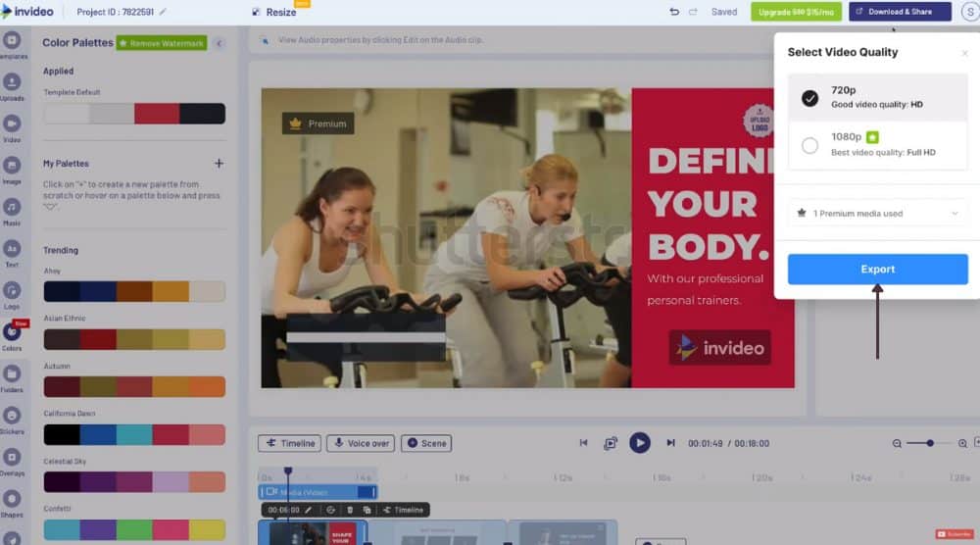Expand the 1 Premium media used row

click(877, 213)
